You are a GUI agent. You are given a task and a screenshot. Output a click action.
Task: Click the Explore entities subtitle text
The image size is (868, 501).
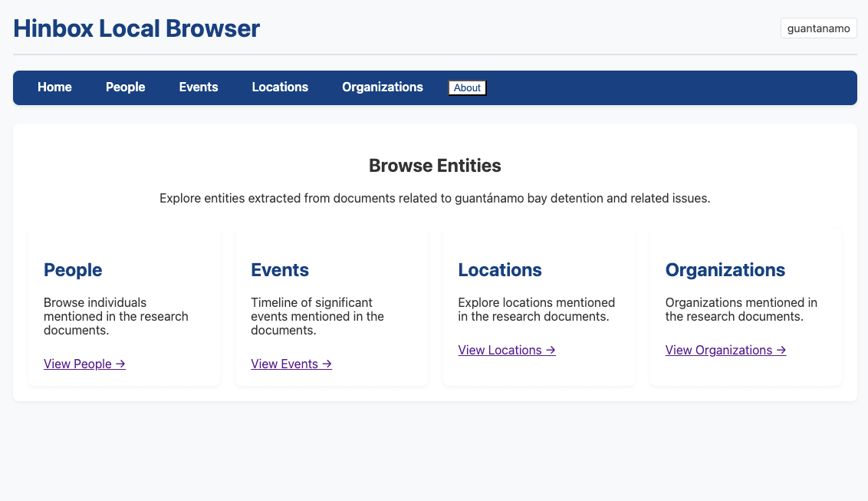click(x=435, y=199)
